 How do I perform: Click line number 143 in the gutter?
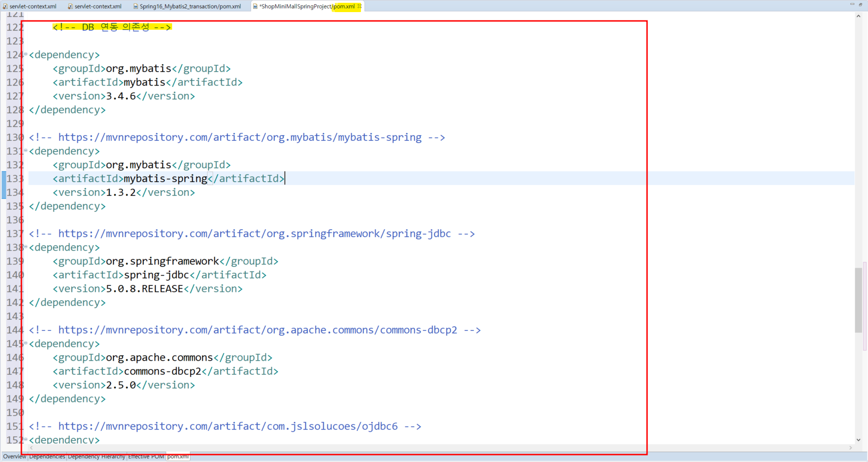(14, 316)
